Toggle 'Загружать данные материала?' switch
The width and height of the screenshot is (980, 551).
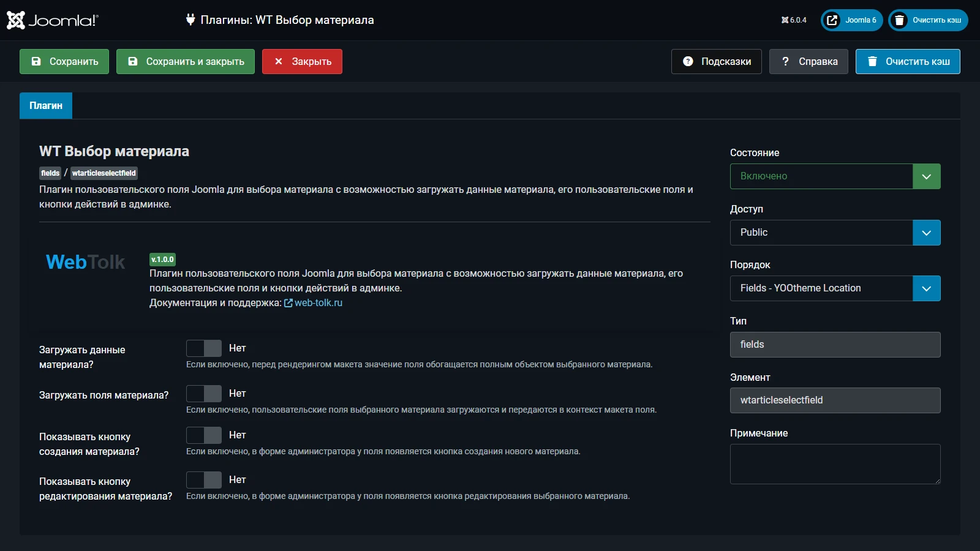point(204,348)
